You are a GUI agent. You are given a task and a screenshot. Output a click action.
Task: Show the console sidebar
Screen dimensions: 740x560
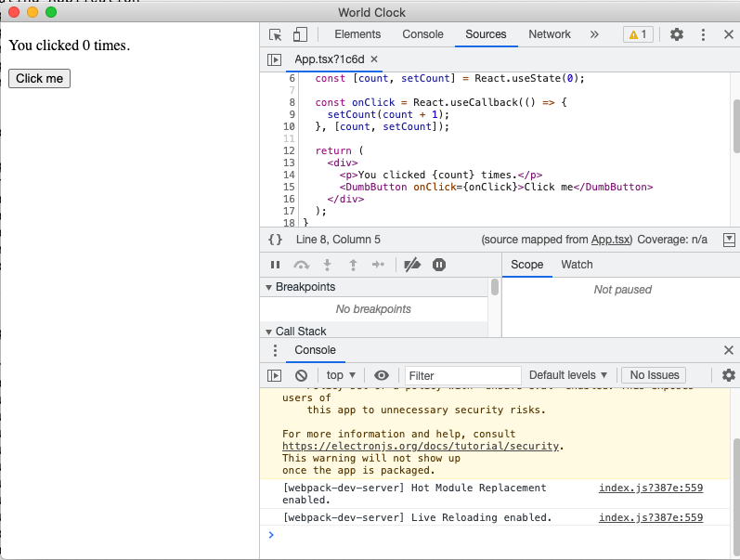point(274,376)
